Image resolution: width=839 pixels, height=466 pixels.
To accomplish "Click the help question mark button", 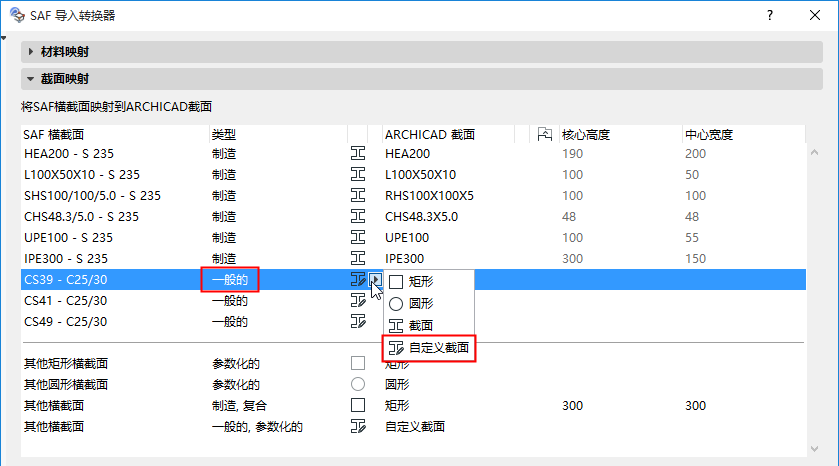I will [770, 15].
